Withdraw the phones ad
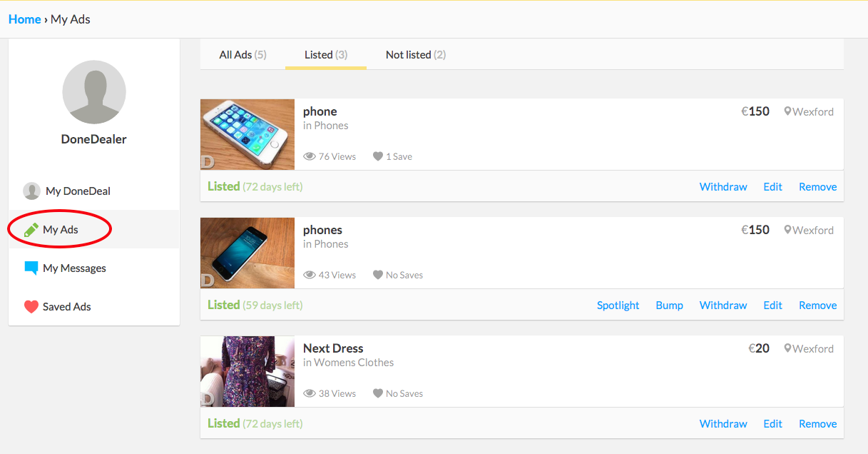Screen dimensions: 868x454 pyautogui.click(x=723, y=305)
